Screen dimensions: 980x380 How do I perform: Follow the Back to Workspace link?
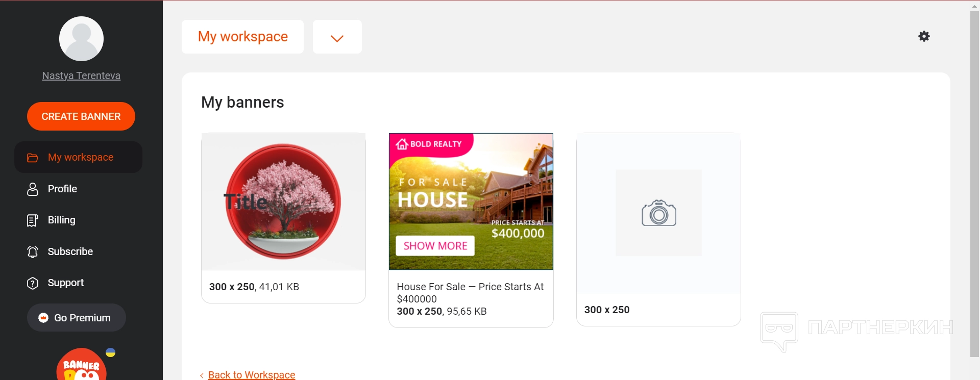coord(251,375)
